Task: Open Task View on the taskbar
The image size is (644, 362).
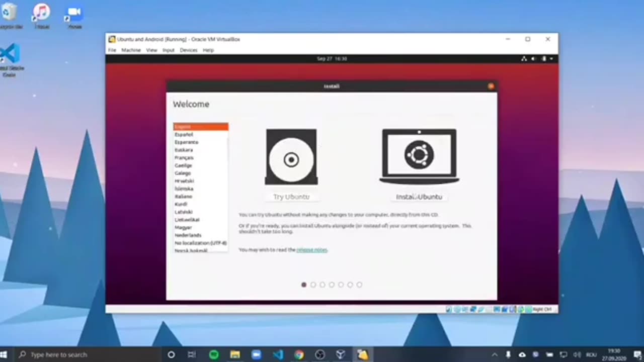Action: point(192,354)
